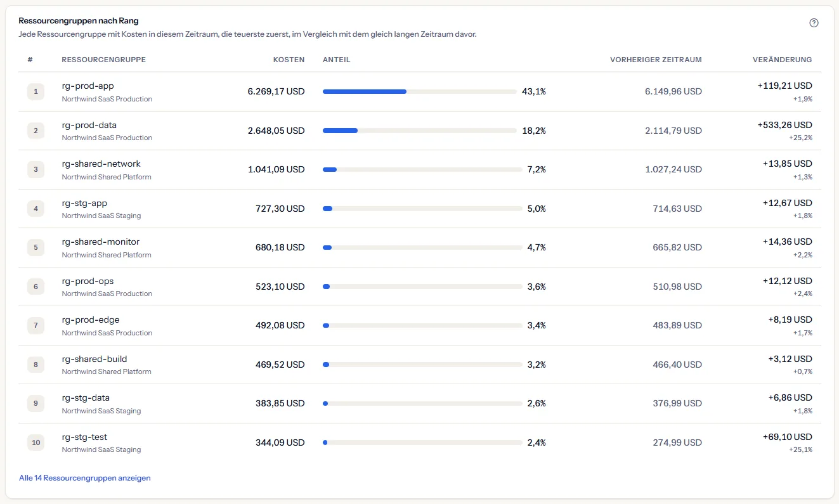The height and width of the screenshot is (504, 839).
Task: Click rg-shared-build resource group name
Action: (x=94, y=359)
